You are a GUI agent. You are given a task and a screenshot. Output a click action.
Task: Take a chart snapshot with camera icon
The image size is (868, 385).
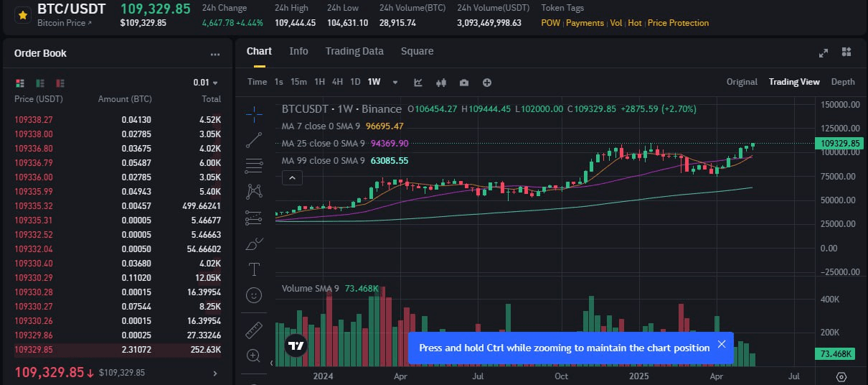pyautogui.click(x=464, y=82)
